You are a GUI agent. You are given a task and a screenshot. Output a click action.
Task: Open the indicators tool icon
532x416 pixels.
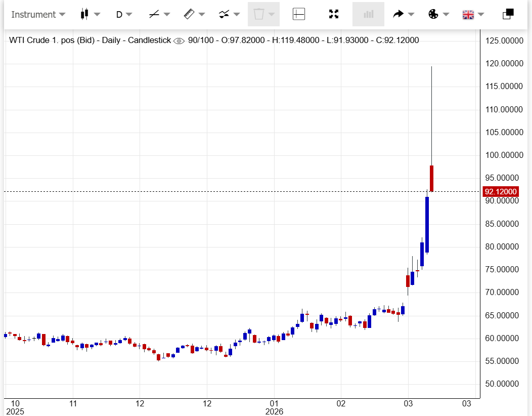tap(224, 14)
